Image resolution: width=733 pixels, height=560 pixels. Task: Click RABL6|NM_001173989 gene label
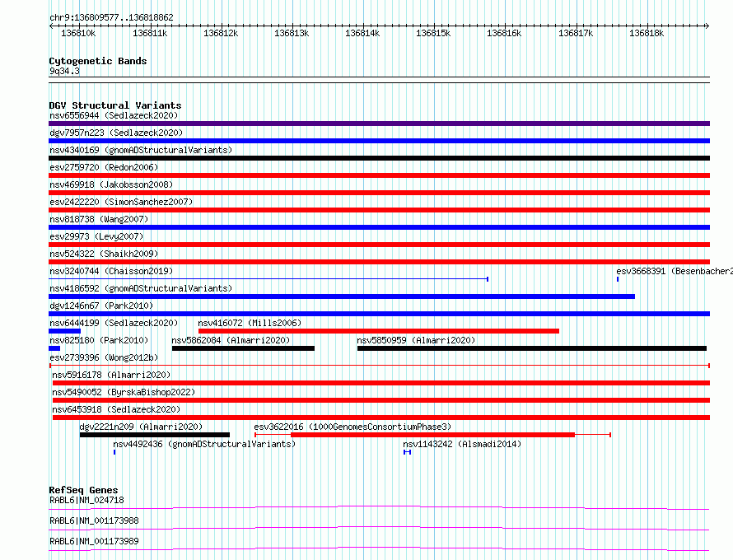tap(94, 541)
